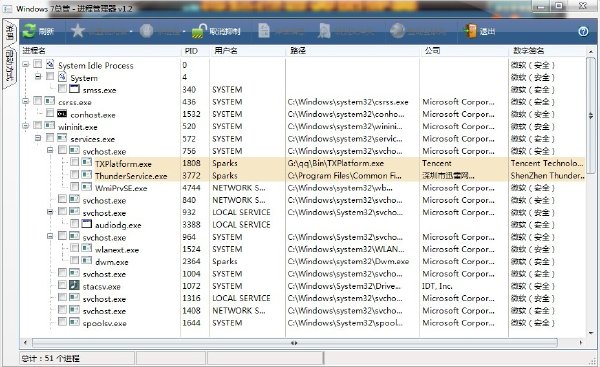The image size is (600, 367).
Task: Tick the conhost.exe checkbox
Action: pos(50,113)
